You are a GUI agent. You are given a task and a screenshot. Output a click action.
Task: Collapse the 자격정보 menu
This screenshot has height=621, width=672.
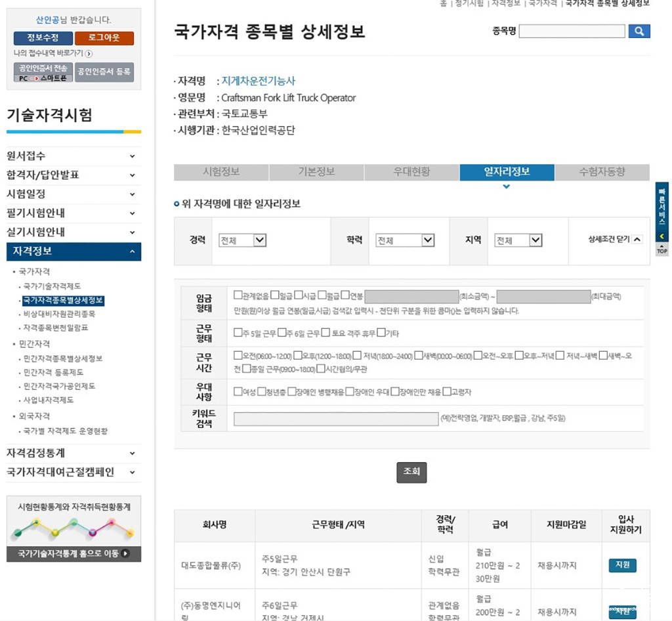(x=73, y=251)
